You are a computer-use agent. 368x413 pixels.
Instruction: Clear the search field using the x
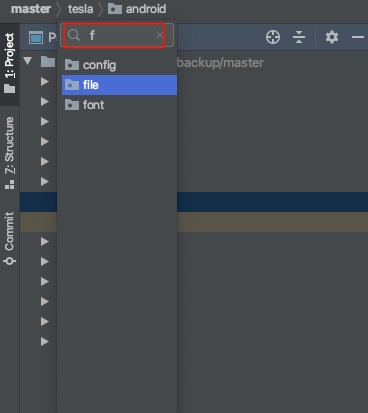coord(160,35)
